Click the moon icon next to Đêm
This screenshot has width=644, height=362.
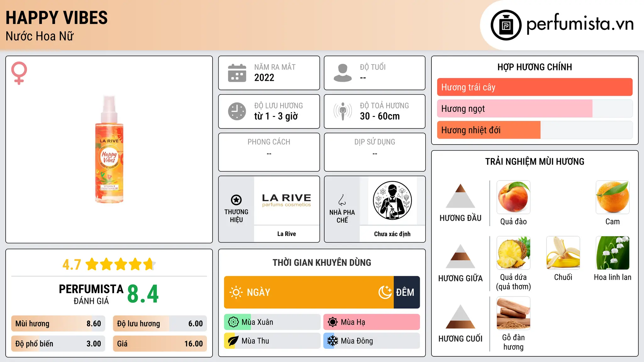tap(385, 292)
